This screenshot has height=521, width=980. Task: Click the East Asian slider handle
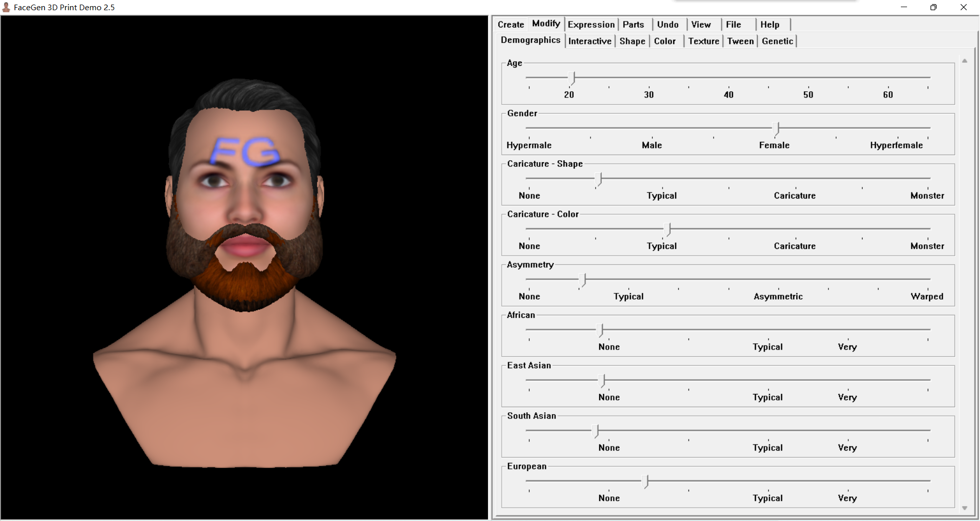coord(603,381)
